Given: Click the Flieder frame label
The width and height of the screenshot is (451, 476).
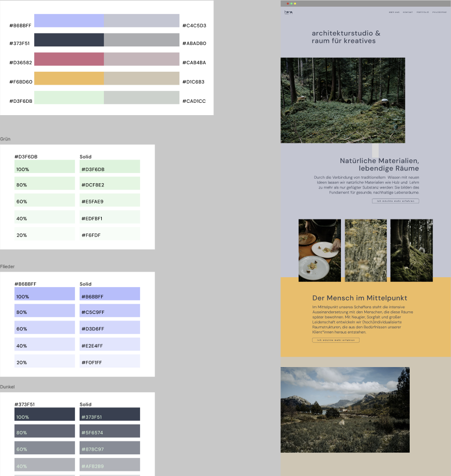Looking at the screenshot, I should (x=7, y=266).
